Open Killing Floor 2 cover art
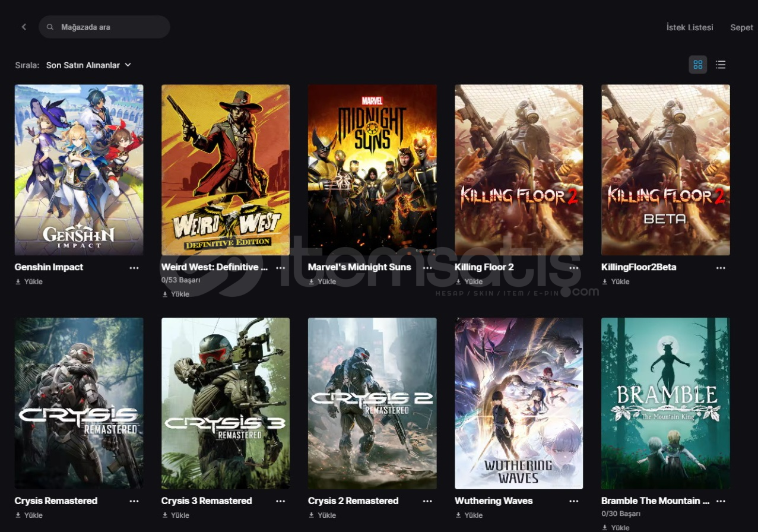Image resolution: width=758 pixels, height=532 pixels. pos(519,170)
